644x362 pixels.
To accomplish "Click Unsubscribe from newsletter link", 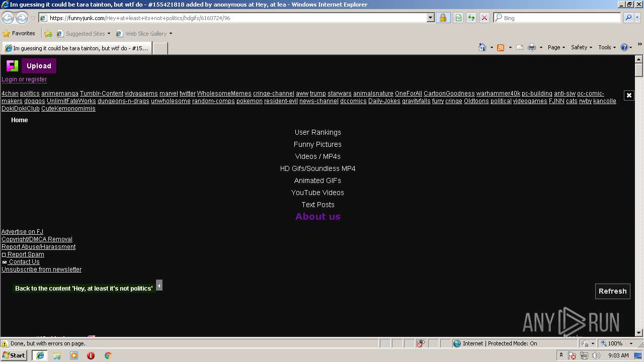I will click(41, 269).
